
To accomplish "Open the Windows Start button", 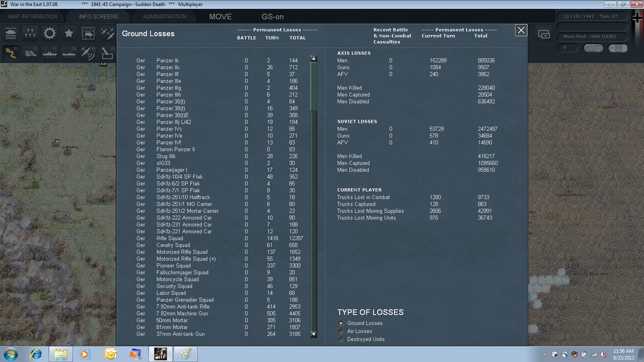I will pos(10,354).
